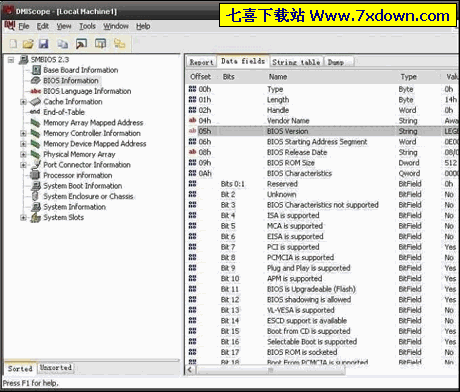Select the ESCD support is available row
This screenshot has width=460, height=392.
(x=323, y=321)
